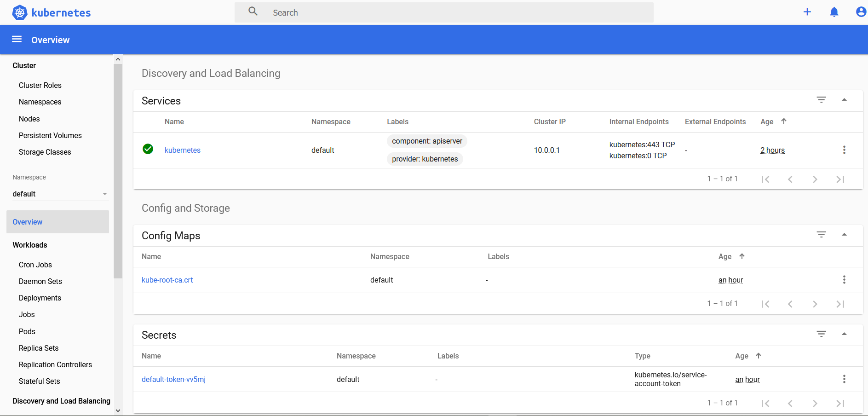Open Discovery and Load Balancing sidebar section
868x416 pixels.
pos(61,401)
